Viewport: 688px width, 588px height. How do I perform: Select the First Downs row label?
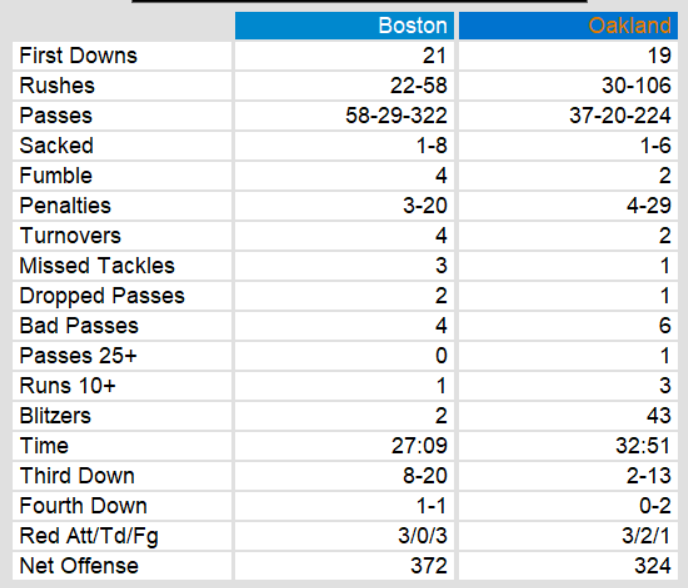78,56
